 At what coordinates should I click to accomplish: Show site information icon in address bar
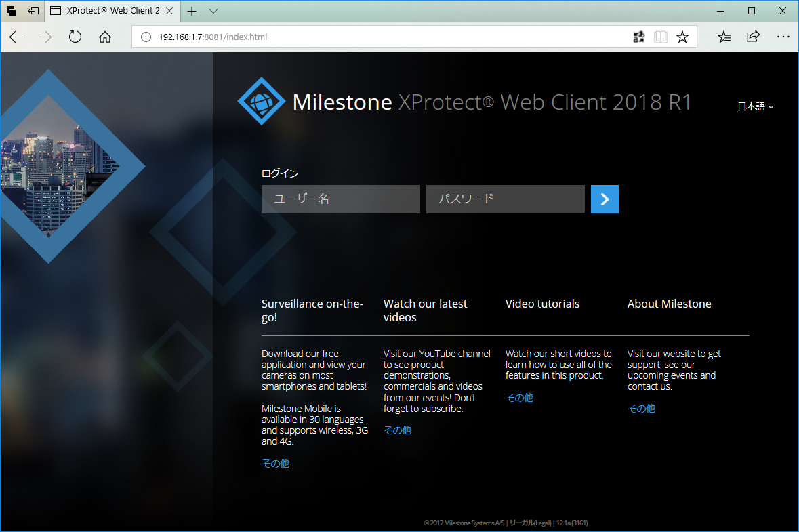click(x=146, y=37)
